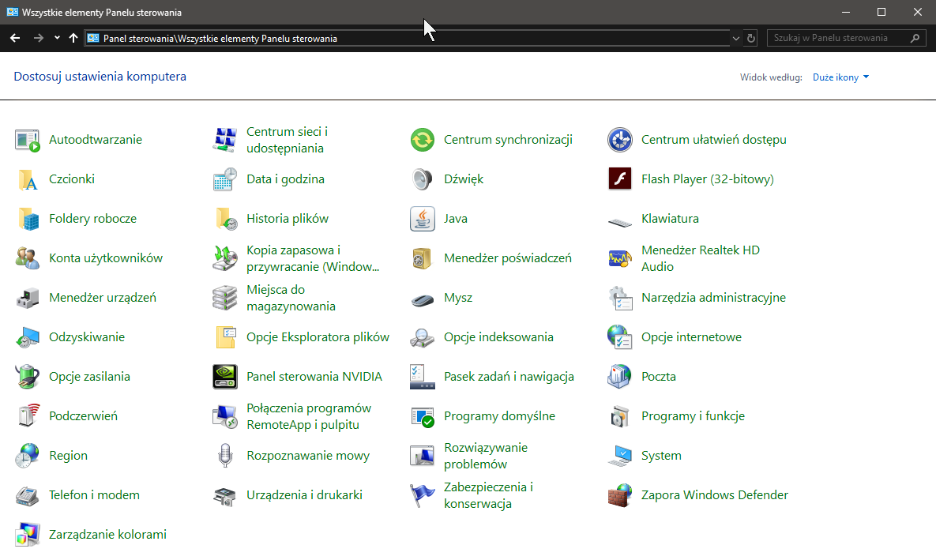Open the Rozpoznawanie mowy microphone icon
The width and height of the screenshot is (936, 560).
coord(225,456)
